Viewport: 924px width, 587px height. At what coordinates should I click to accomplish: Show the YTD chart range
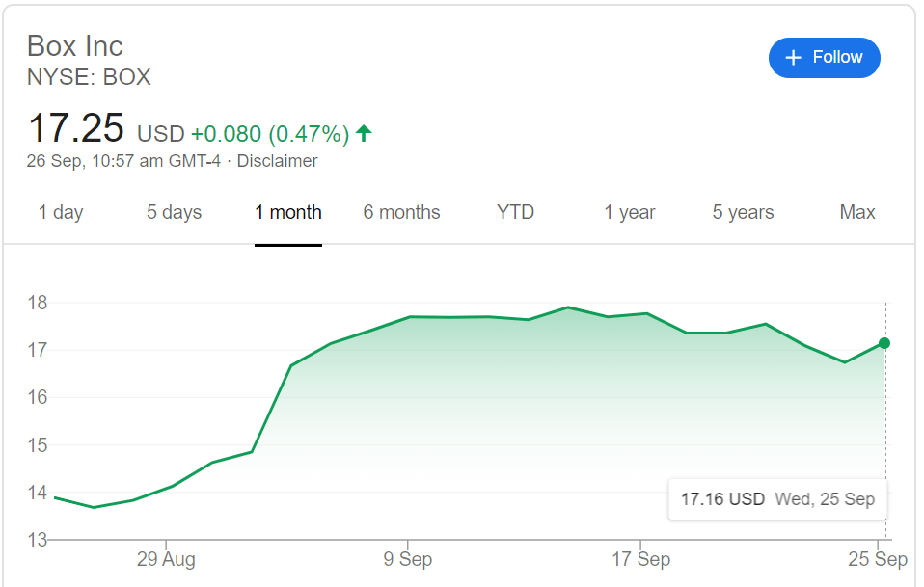[515, 212]
